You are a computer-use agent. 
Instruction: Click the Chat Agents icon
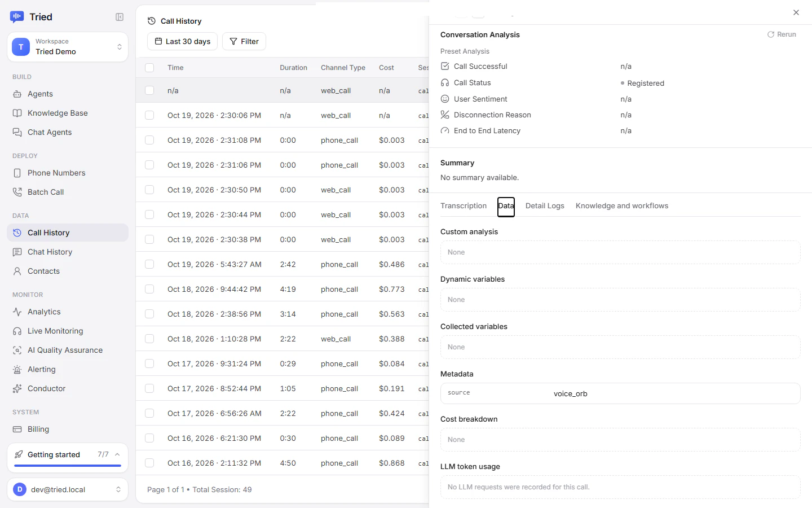point(17,132)
